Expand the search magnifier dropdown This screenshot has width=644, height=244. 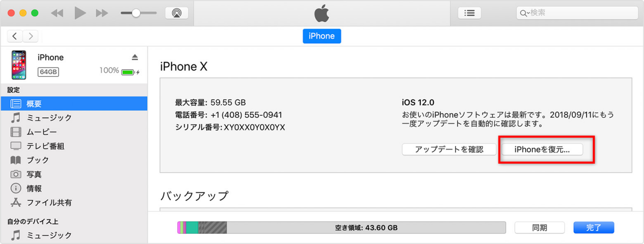click(524, 13)
